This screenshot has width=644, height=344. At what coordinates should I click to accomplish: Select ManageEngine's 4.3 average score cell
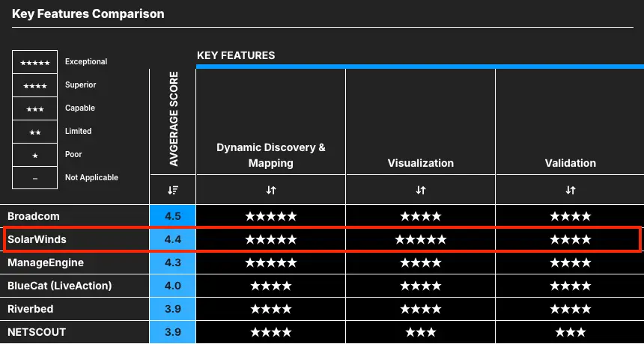pos(173,262)
